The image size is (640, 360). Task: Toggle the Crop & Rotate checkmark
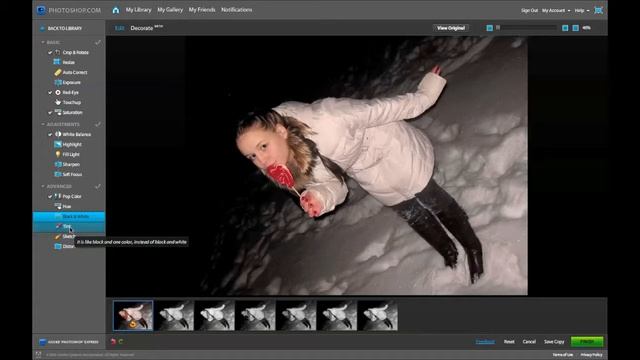50,52
